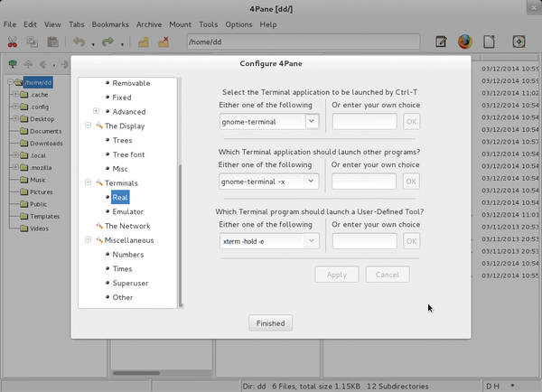Image resolution: width=542 pixels, height=392 pixels.
Task: Open the Tools menu
Action: tap(208, 24)
